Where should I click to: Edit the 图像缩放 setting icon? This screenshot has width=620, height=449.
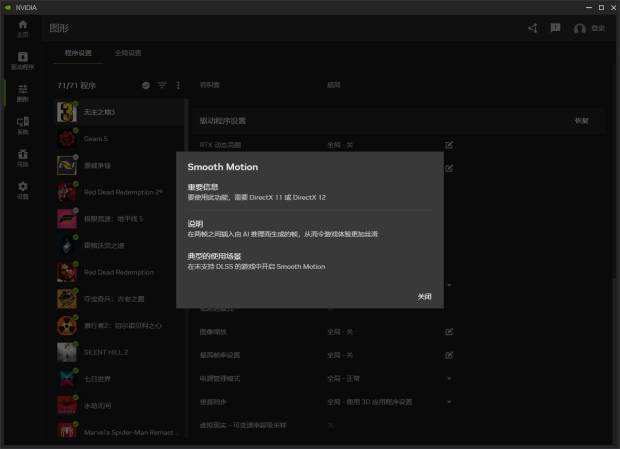[x=449, y=332]
